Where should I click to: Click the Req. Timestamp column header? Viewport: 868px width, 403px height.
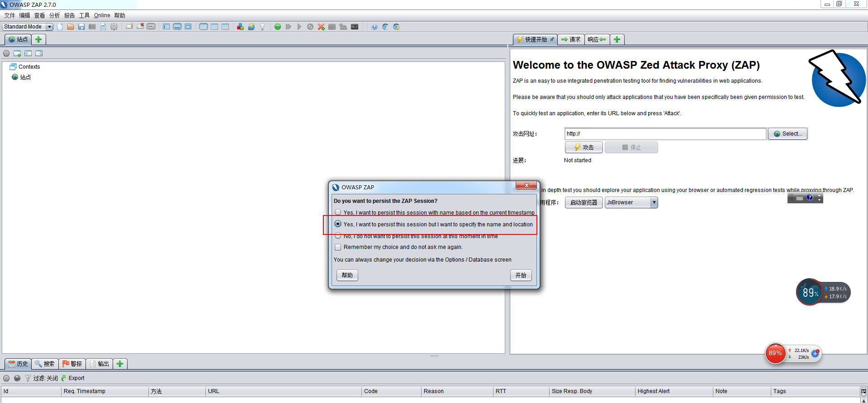[x=105, y=391]
